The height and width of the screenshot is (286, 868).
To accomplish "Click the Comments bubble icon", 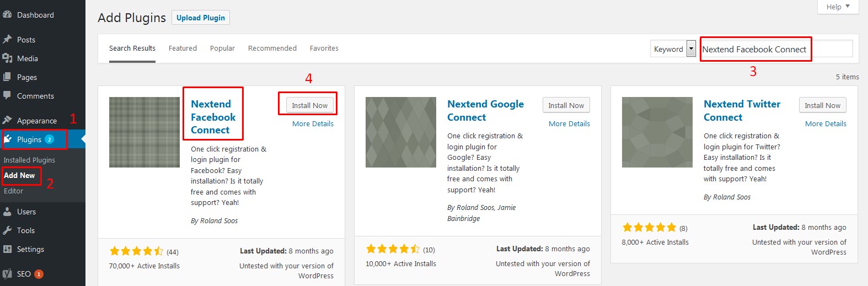I will pos(7,95).
